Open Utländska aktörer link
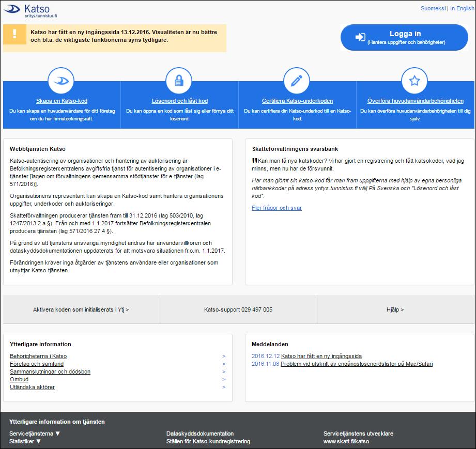Screen dimensions: 476x449 point(32,387)
